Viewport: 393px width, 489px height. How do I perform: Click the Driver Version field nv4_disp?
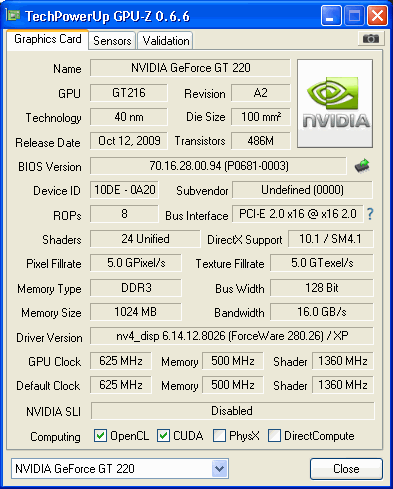232,336
